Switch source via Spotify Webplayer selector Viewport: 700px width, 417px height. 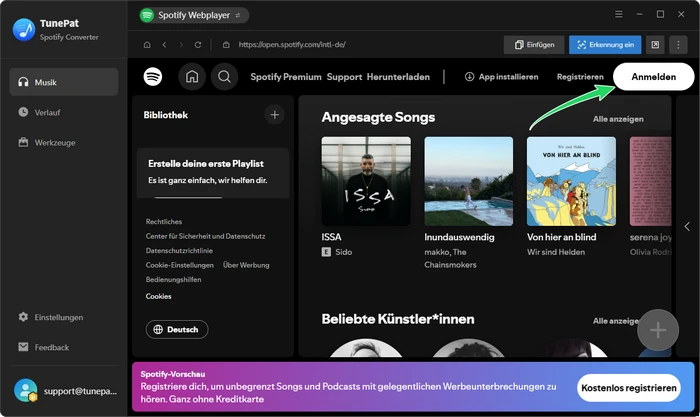point(194,15)
